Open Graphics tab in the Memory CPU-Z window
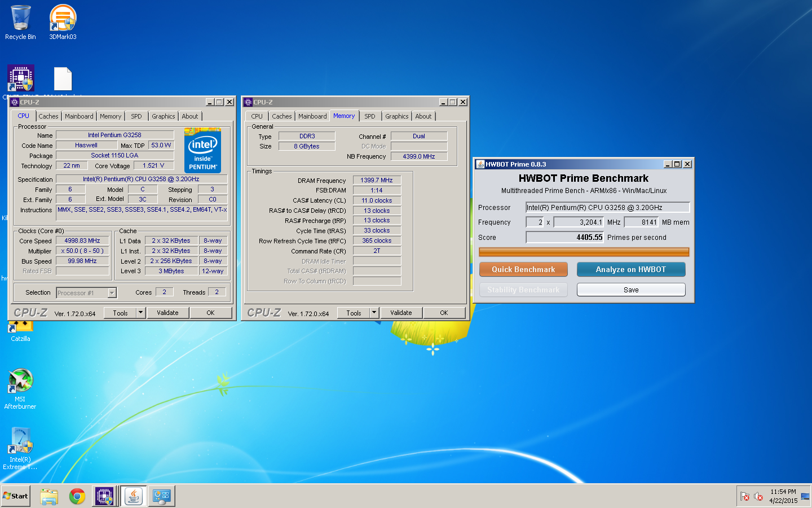Screen dimensions: 812x508 pyautogui.click(x=397, y=116)
